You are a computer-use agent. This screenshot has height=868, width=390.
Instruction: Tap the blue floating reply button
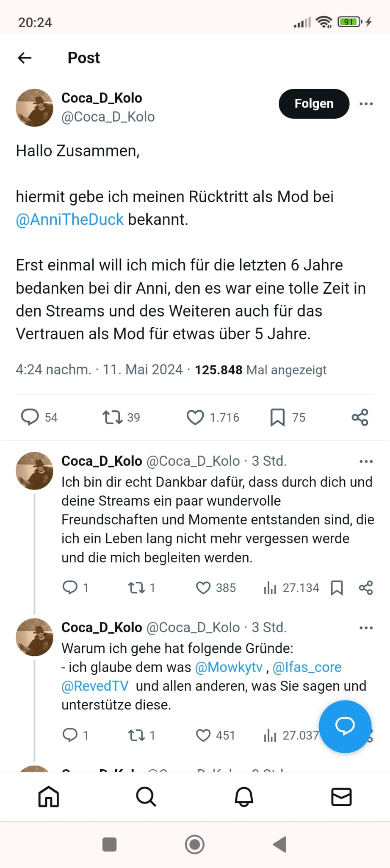[x=345, y=726]
